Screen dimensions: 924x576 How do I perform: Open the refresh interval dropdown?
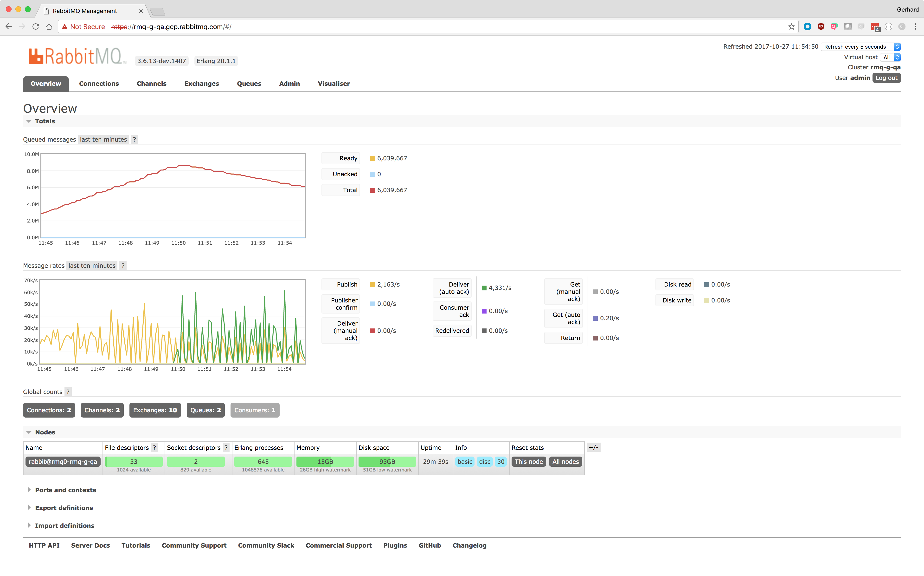861,47
